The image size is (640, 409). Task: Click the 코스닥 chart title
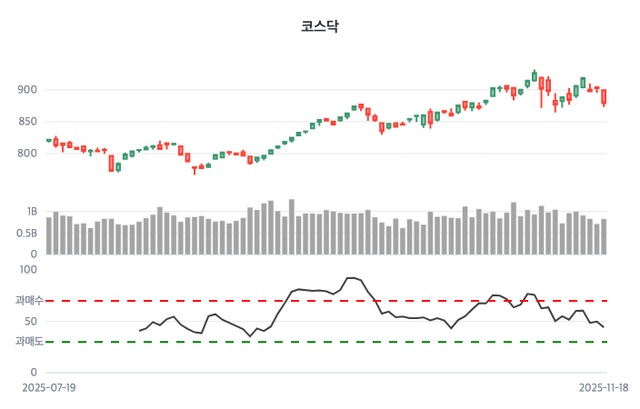tap(320, 26)
